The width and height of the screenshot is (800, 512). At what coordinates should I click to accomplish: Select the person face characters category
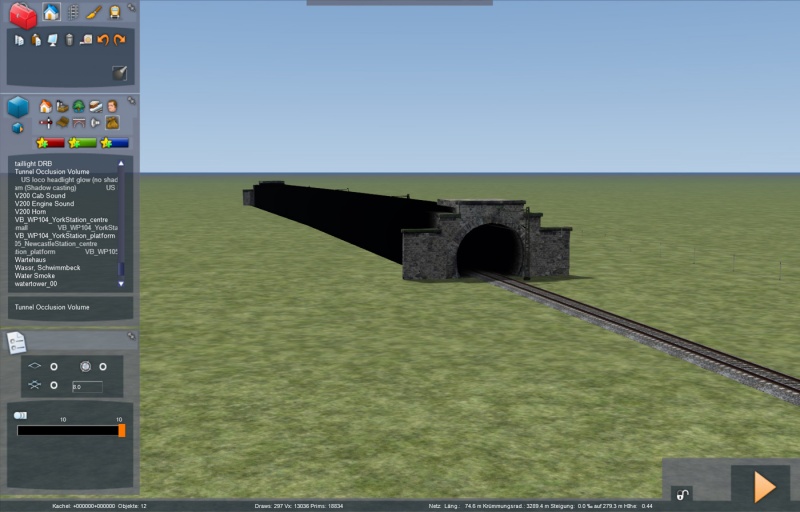[112, 106]
